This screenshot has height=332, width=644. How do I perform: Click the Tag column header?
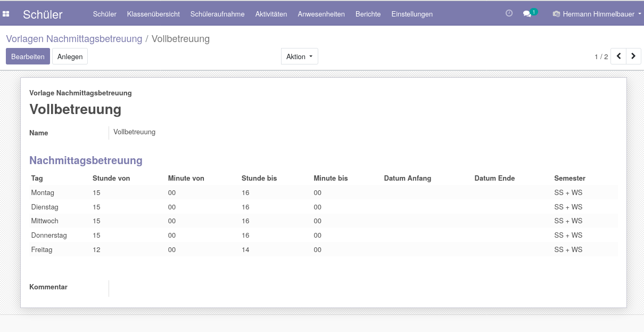pyautogui.click(x=37, y=178)
